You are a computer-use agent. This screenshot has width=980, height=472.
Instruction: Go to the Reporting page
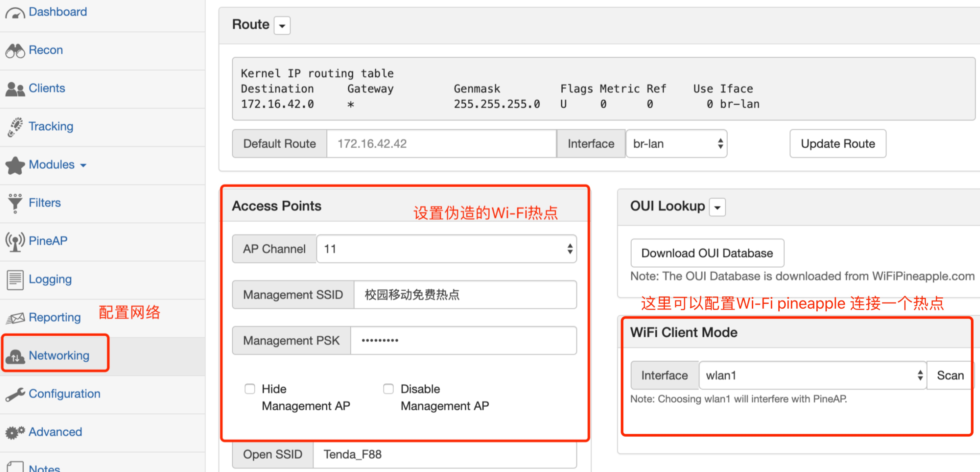point(54,317)
